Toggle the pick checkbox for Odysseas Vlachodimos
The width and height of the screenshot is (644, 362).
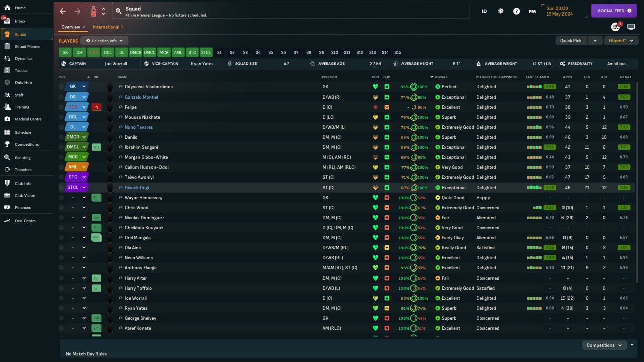[x=61, y=87]
